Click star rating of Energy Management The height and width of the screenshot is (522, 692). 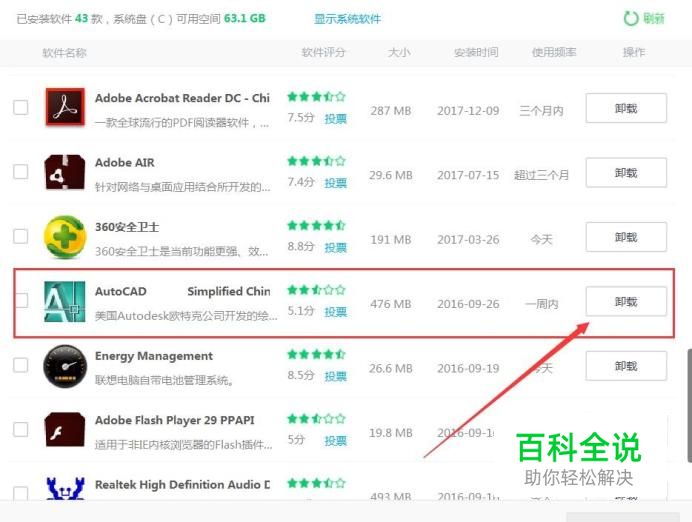[x=316, y=354]
